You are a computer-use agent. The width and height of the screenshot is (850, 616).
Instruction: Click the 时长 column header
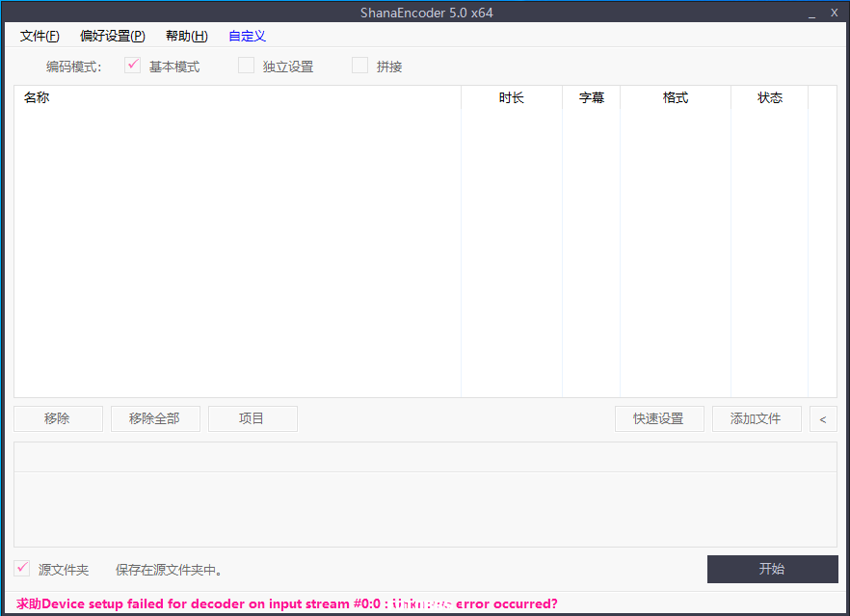[512, 97]
